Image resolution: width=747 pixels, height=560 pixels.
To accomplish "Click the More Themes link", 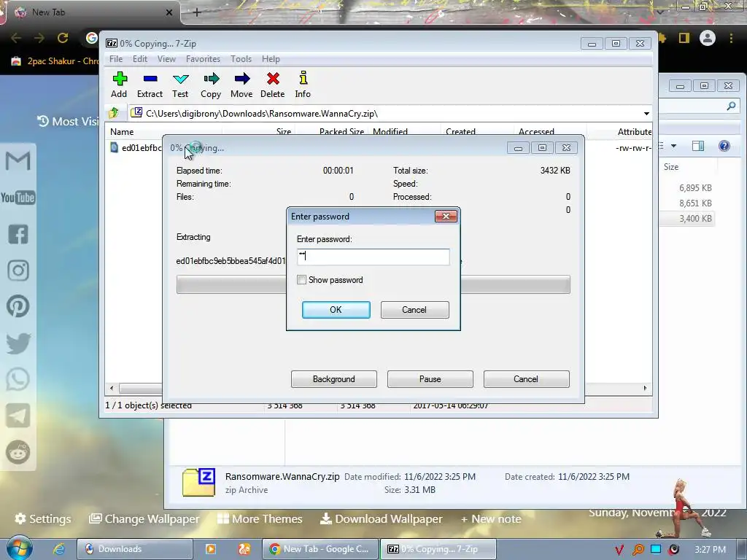I will 260,518.
